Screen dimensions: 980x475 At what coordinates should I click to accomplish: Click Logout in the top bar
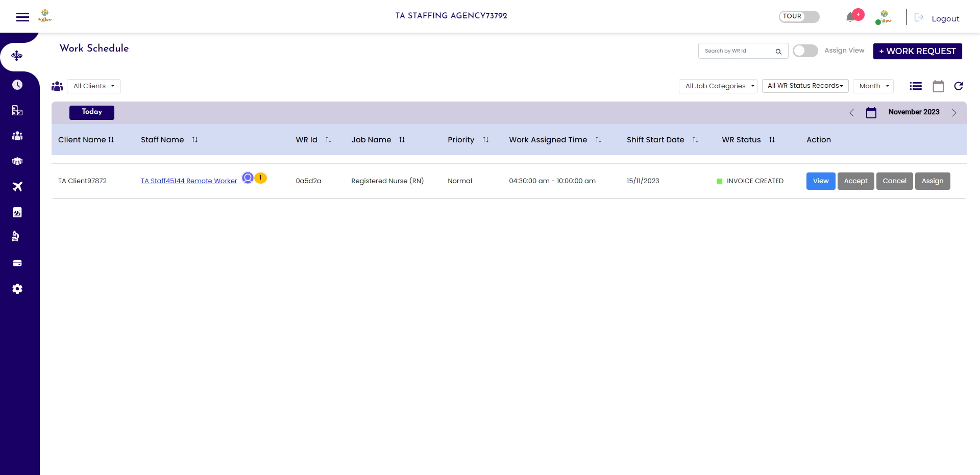[945, 18]
